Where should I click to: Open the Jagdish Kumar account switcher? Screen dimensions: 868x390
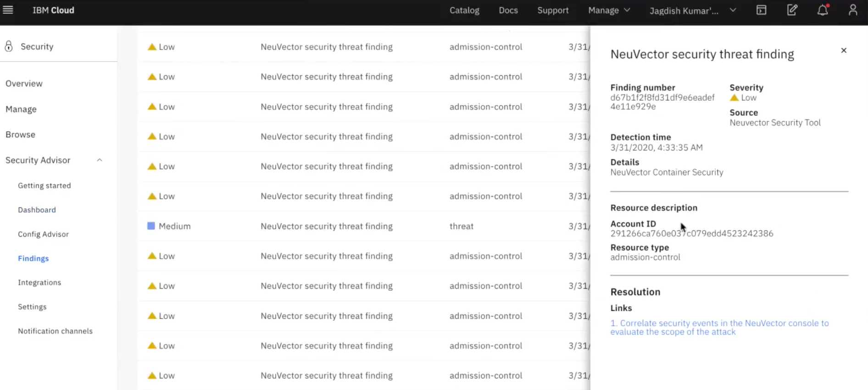click(692, 11)
